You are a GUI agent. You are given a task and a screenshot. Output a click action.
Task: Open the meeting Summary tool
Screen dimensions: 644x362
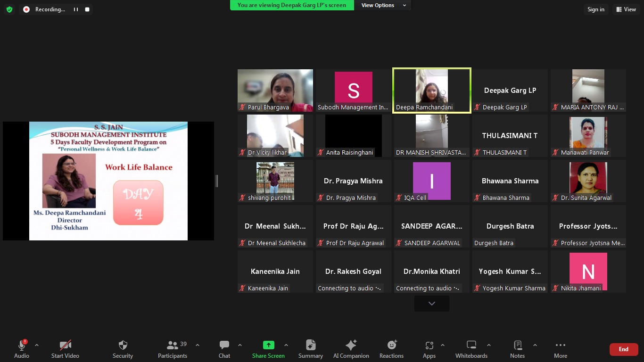310,349
